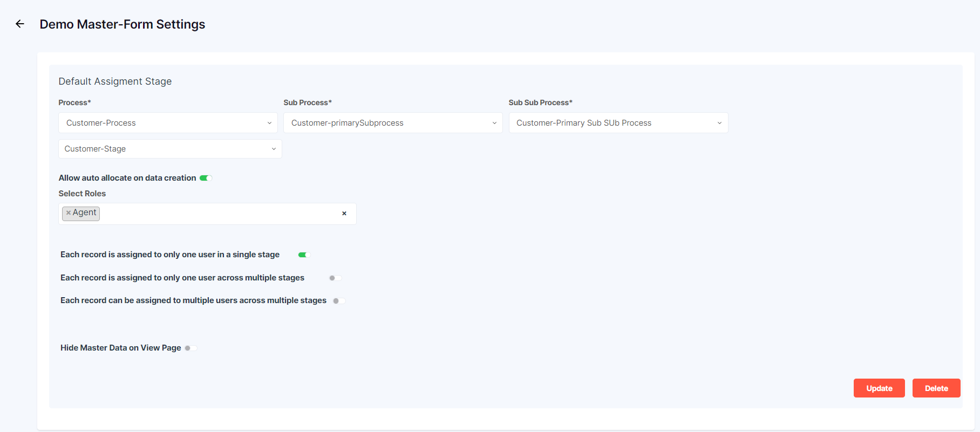Go back using the left arrow icon
This screenshot has width=980, height=432.
pos(20,24)
